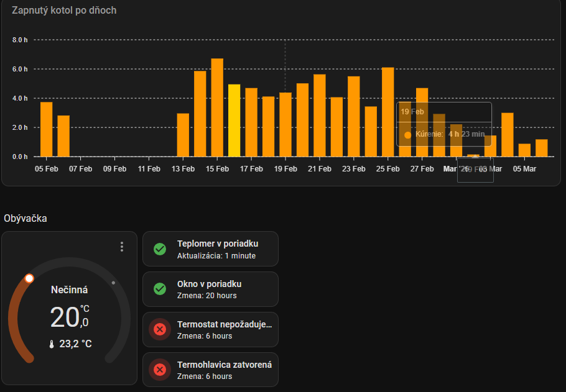
Task: Select the 25 Feb bar in the chart
Action: coord(387,112)
